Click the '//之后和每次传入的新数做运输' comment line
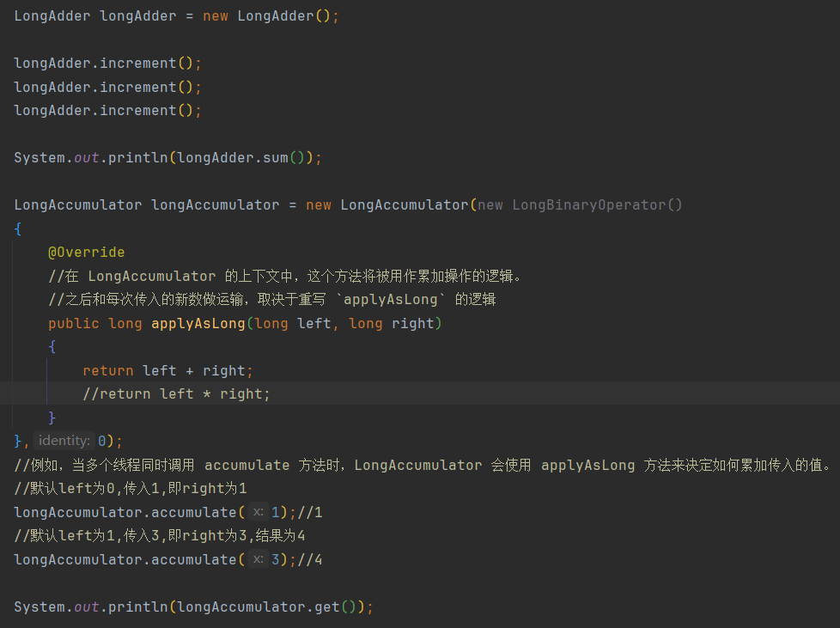Image resolution: width=840 pixels, height=628 pixels. click(272, 300)
